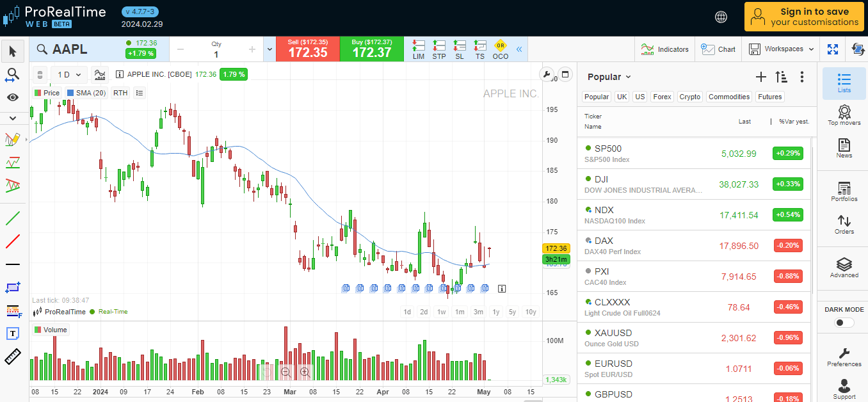Click the OCO order icon

(x=500, y=49)
